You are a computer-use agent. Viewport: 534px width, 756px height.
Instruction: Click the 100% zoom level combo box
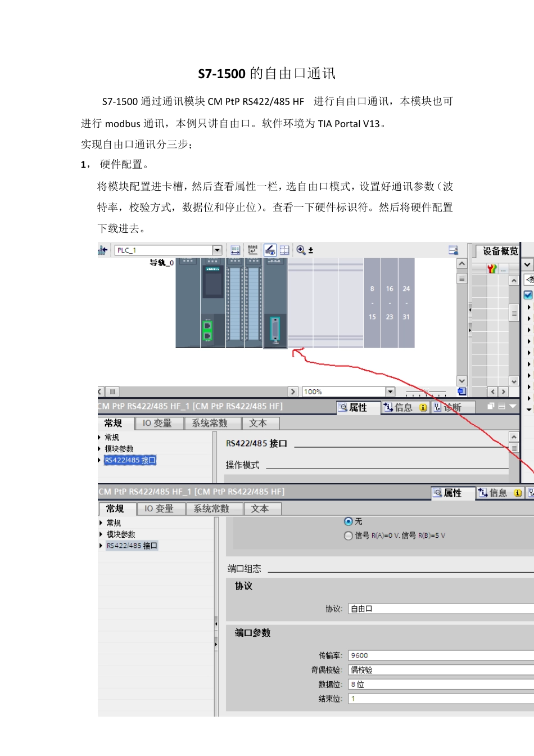coord(349,391)
